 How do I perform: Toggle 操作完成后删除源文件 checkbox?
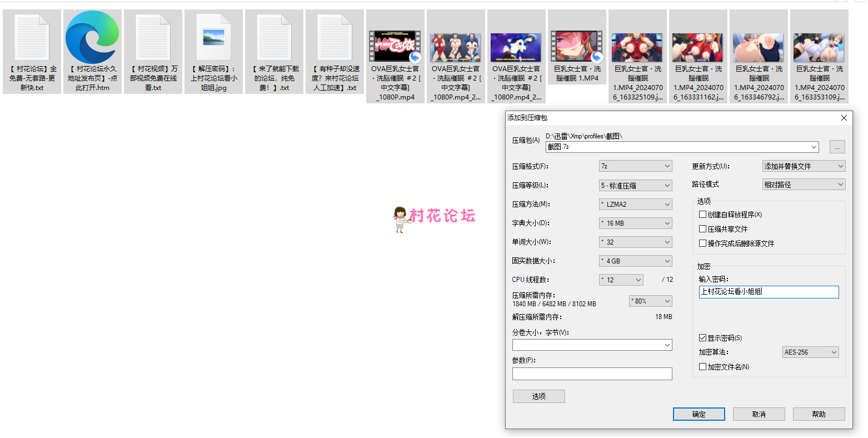[702, 243]
